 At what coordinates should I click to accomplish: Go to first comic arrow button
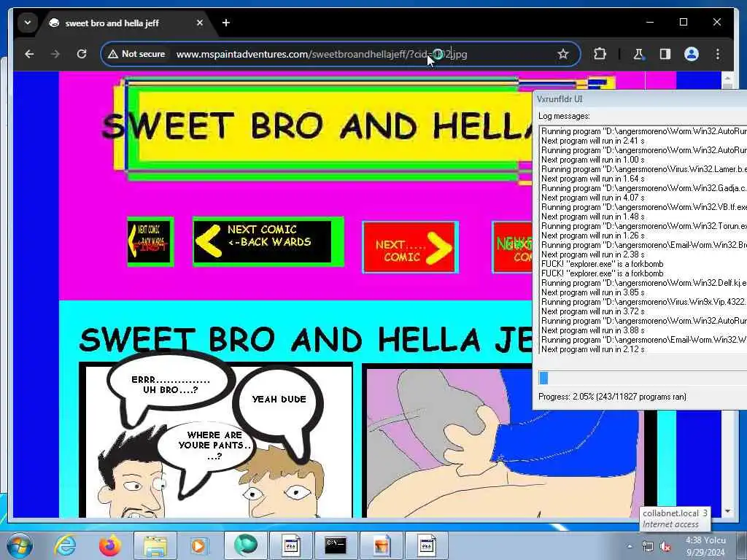click(150, 241)
